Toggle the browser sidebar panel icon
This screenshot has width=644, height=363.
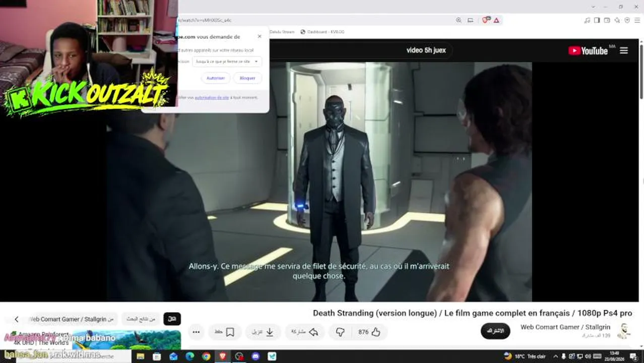pyautogui.click(x=597, y=20)
